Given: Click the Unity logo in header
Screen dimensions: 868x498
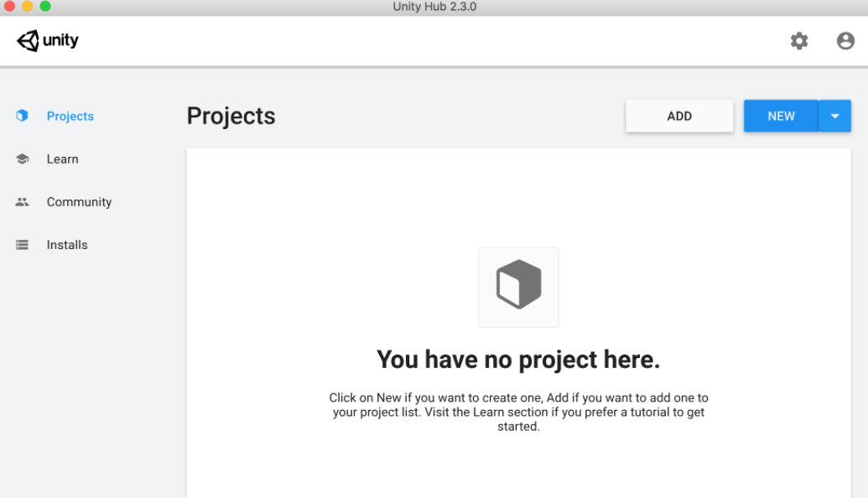Looking at the screenshot, I should click(48, 40).
